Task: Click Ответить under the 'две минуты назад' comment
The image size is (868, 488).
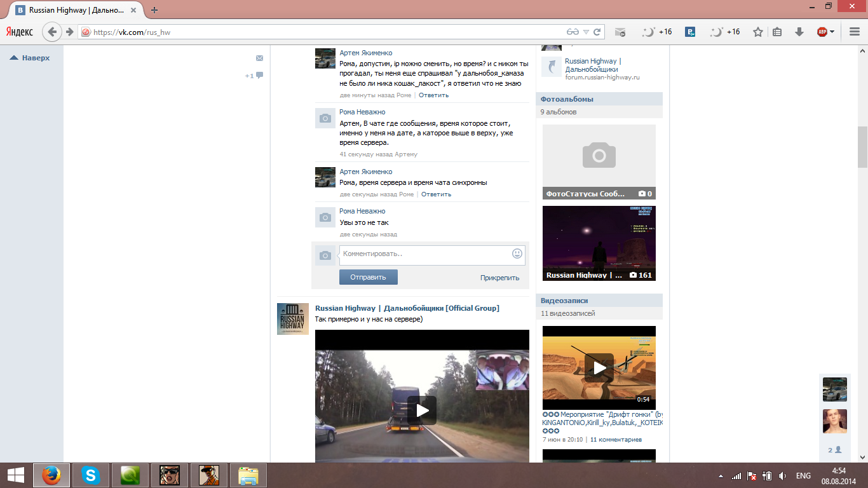Action: [x=433, y=95]
